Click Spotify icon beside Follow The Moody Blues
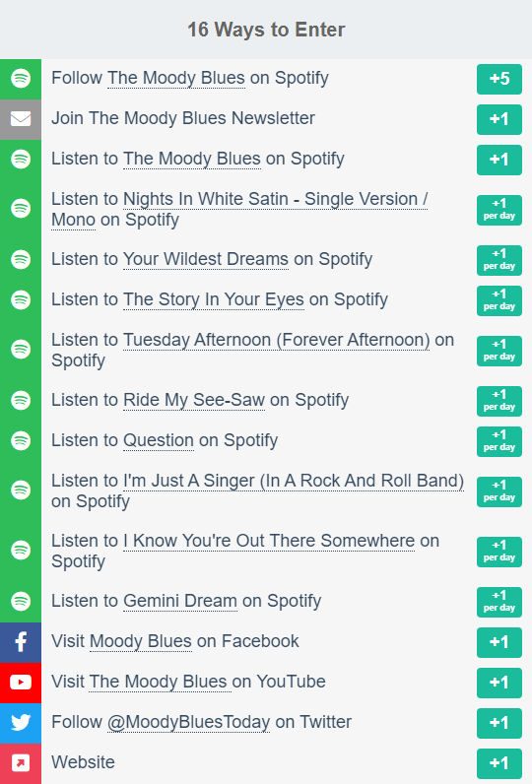Viewport: 532px width, 784px height. coord(21,79)
